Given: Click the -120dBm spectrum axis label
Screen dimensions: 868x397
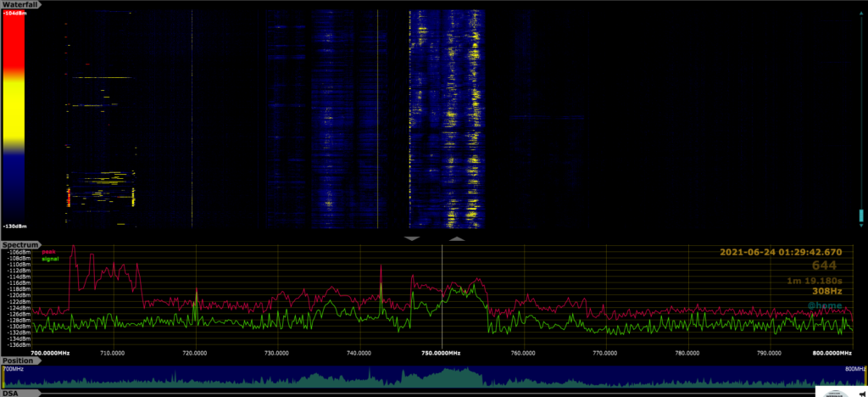Looking at the screenshot, I should pyautogui.click(x=20, y=295).
